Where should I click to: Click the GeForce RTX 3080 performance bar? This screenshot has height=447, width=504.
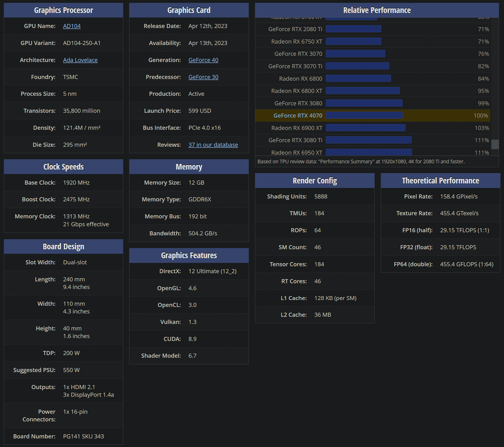tap(364, 103)
